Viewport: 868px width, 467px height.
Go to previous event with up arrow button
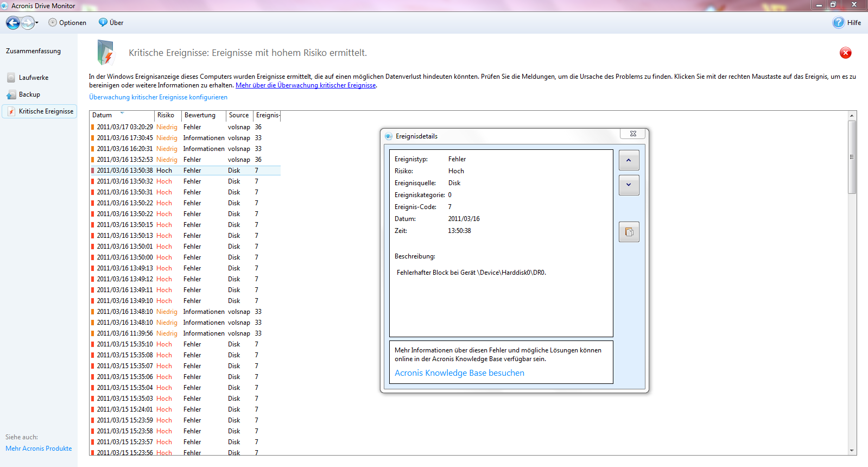[x=629, y=160]
